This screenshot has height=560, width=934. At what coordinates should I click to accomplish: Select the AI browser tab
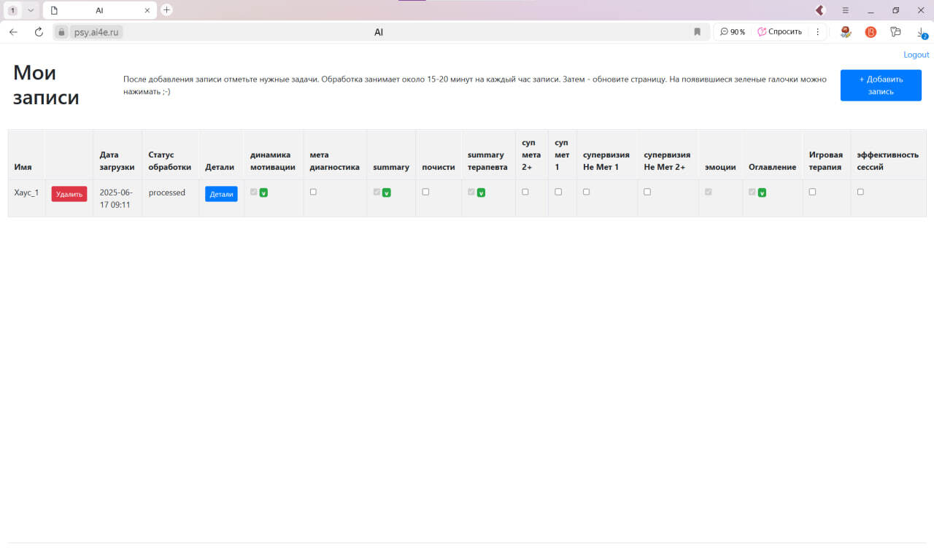(99, 10)
